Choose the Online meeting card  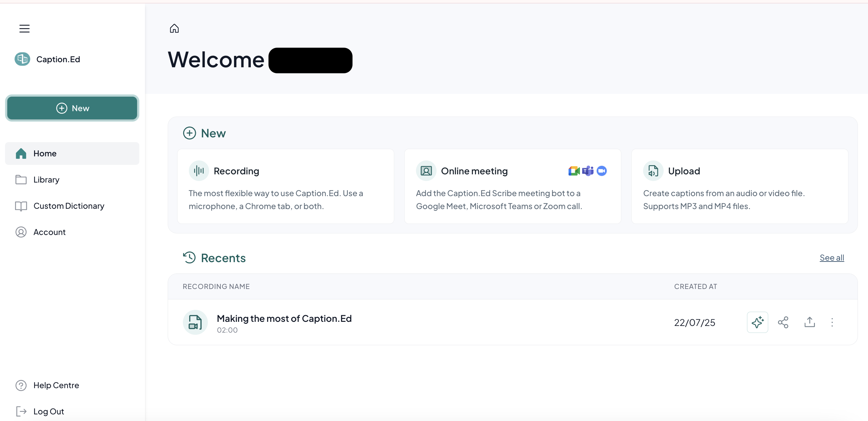[513, 187]
